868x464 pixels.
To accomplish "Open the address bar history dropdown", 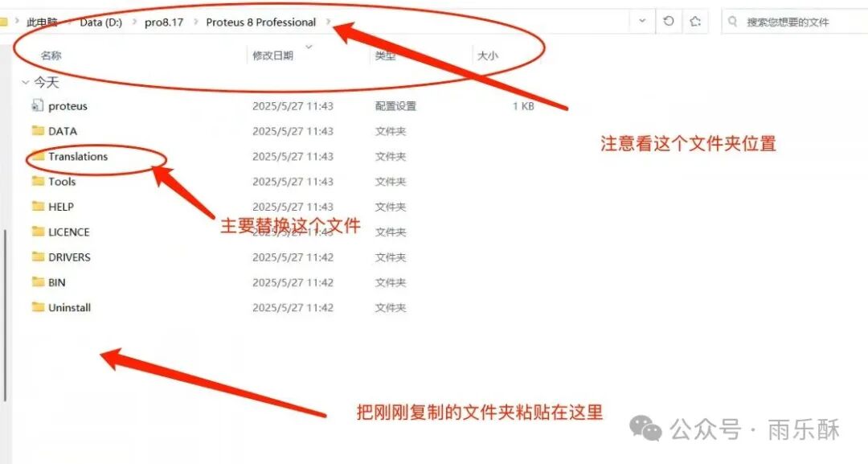I will click(x=641, y=22).
